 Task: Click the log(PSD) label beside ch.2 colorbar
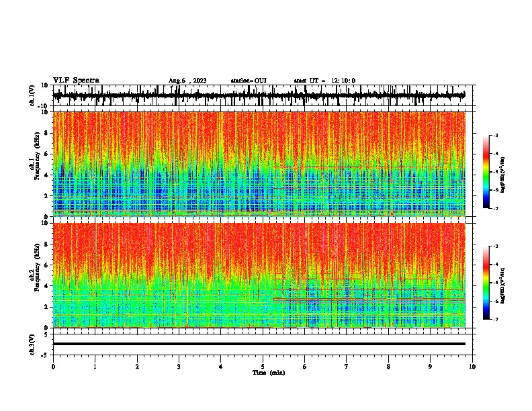(x=503, y=286)
